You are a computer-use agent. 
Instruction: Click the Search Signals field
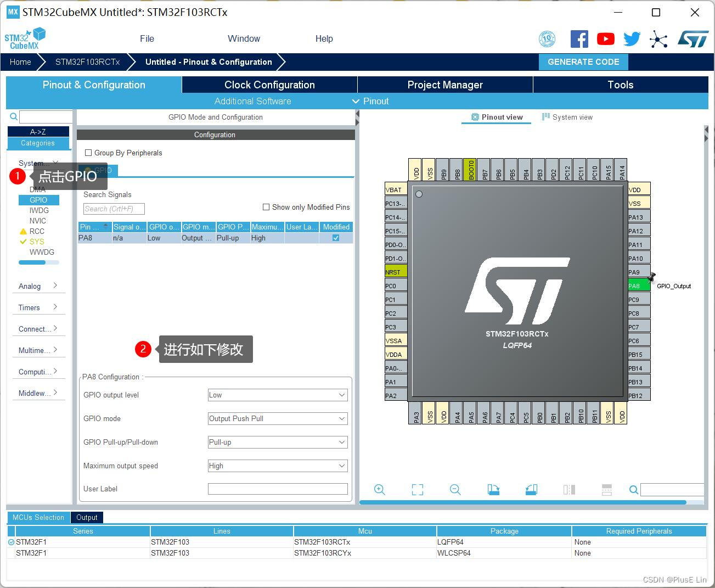click(114, 209)
